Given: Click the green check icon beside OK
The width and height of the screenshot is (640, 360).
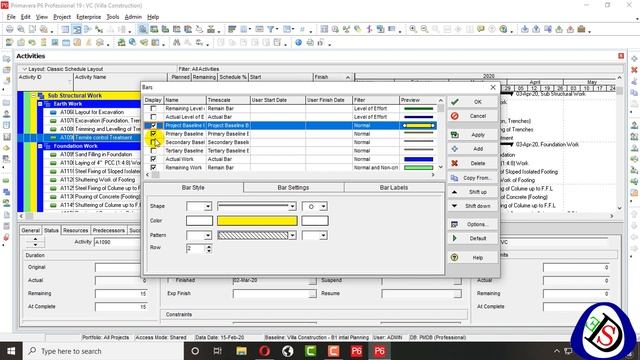Looking at the screenshot, I should tap(454, 102).
